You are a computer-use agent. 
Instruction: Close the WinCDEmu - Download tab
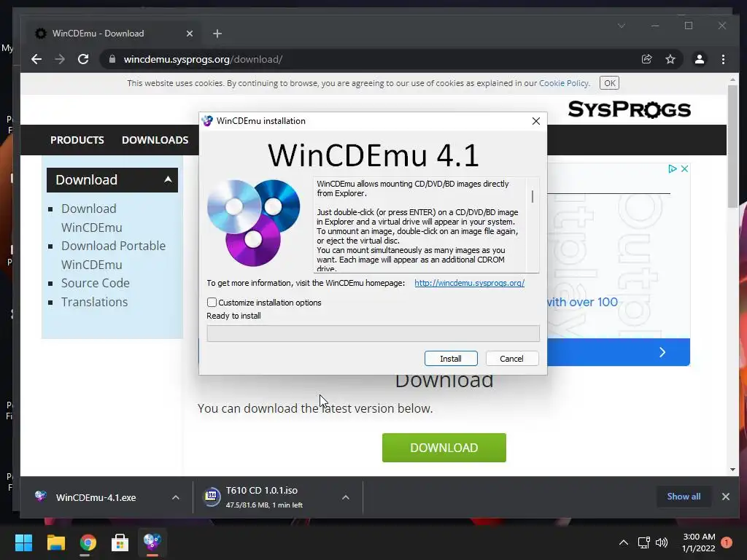click(x=190, y=34)
